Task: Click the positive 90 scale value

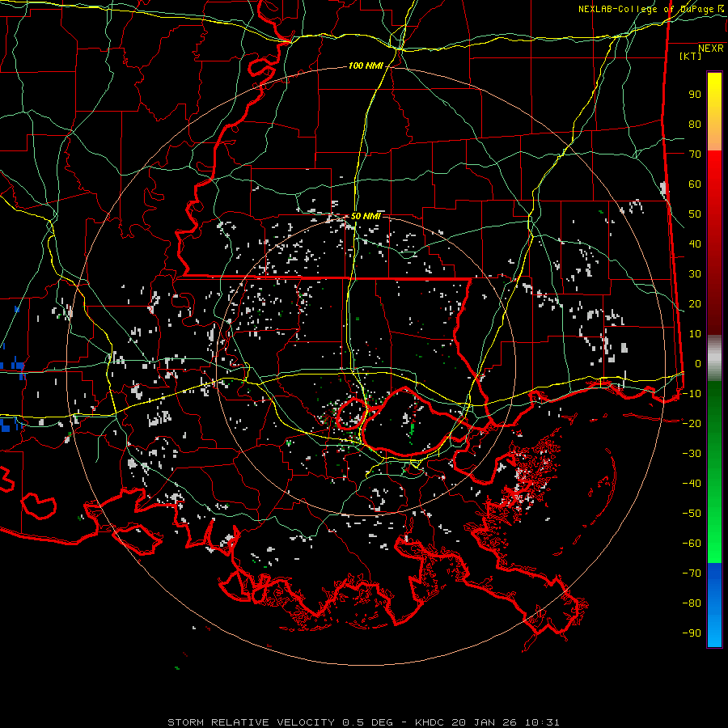Action: (695, 95)
